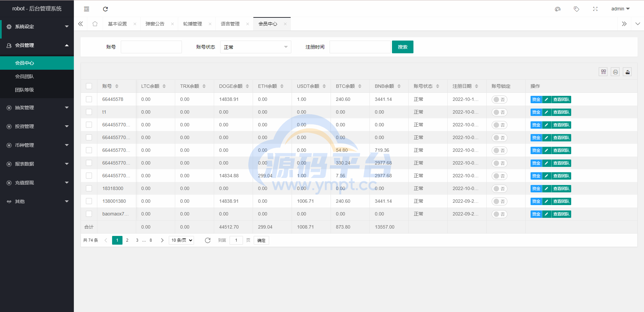This screenshot has height=312, width=644.
Task: Click the 搜索 search button
Action: pos(403,47)
